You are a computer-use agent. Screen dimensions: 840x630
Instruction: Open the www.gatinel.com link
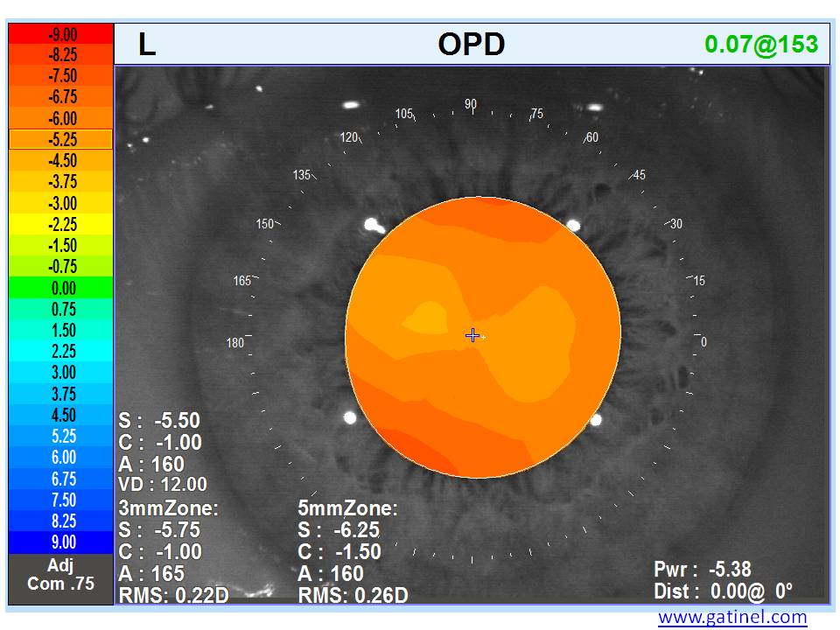tap(732, 617)
